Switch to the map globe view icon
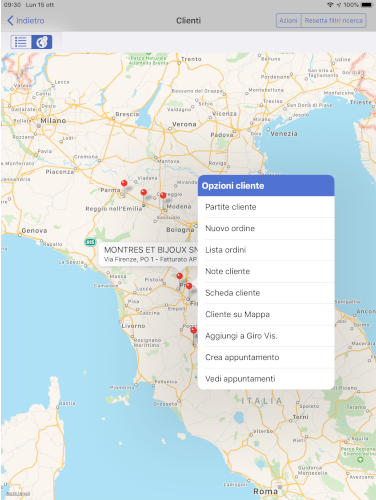The width and height of the screenshot is (376, 500). (42, 42)
